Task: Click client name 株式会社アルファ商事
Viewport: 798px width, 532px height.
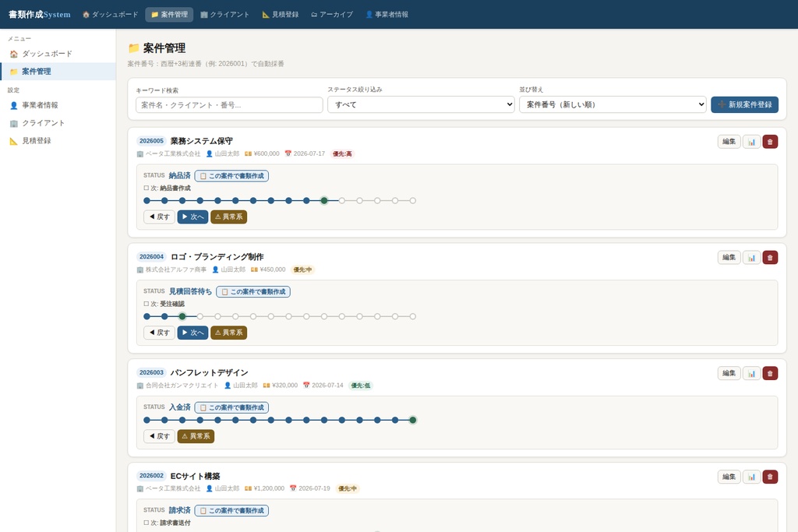Action: click(x=171, y=270)
